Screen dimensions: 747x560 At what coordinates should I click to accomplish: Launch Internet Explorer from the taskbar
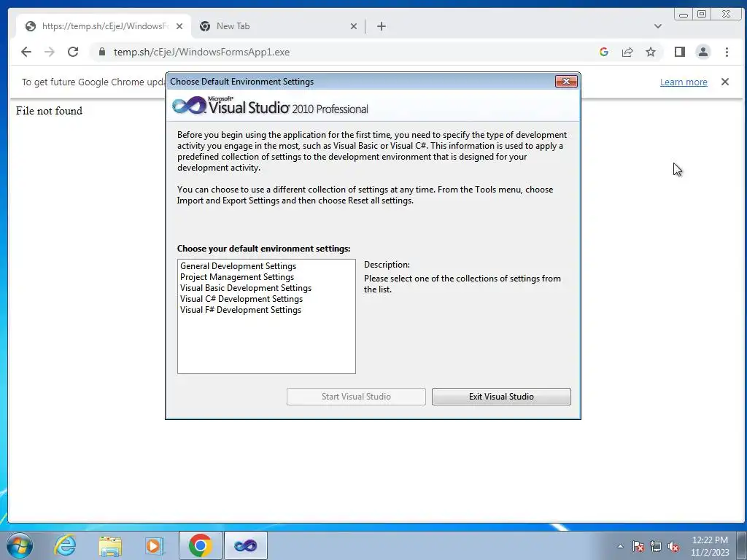(x=65, y=545)
